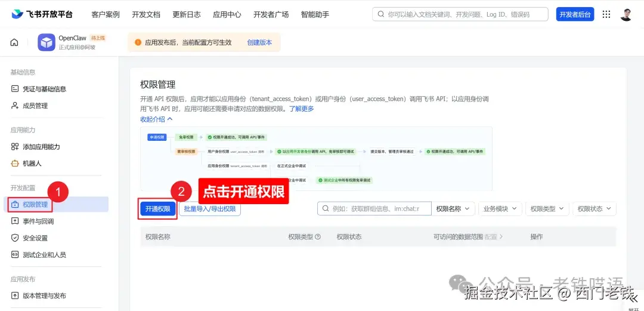Screen dimensions: 644x311
Task: Go to the home icon
Action: tap(14, 42)
